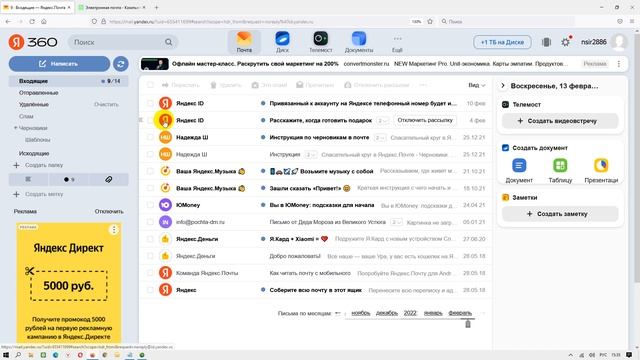Screen dimensions: 640x360
Task: Open the themes icon beside settings gear
Action: tap(546, 42)
